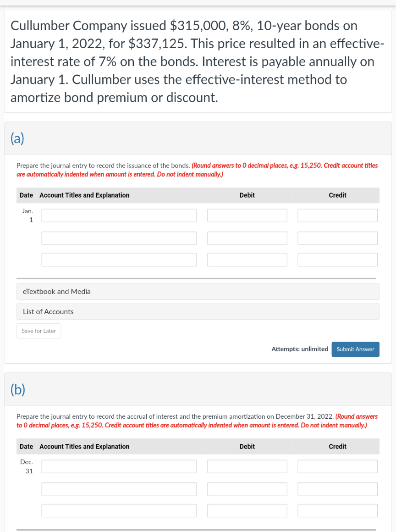Screen dimensions: 396x532
Task: Select the third Credit amount box in part (a)
Action: (337, 259)
